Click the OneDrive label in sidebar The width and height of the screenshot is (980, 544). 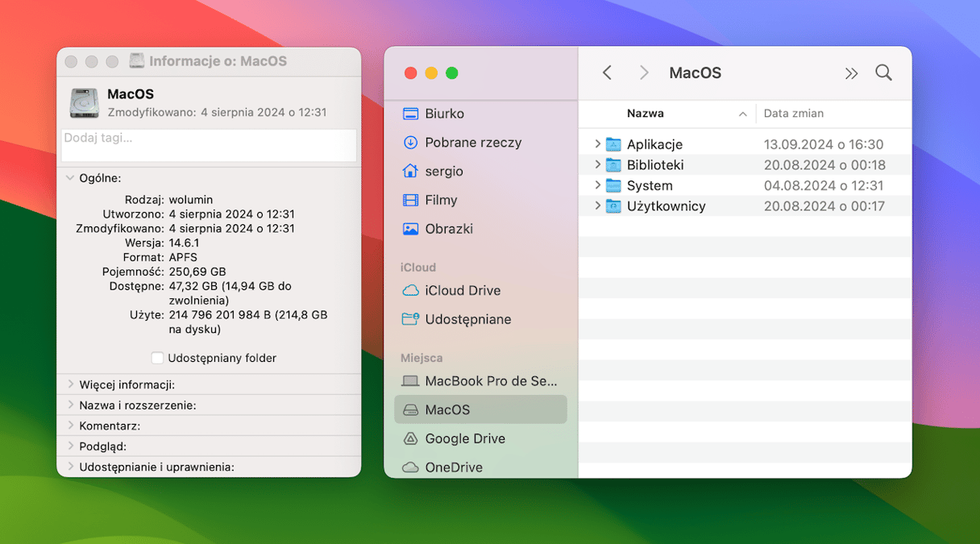[x=454, y=467]
